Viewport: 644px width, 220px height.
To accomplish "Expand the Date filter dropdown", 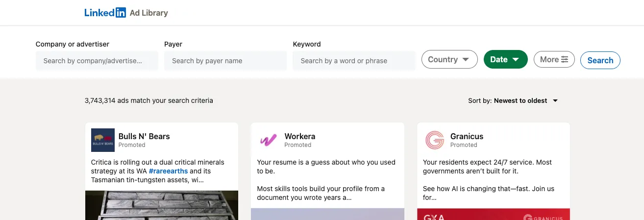I will click(506, 59).
